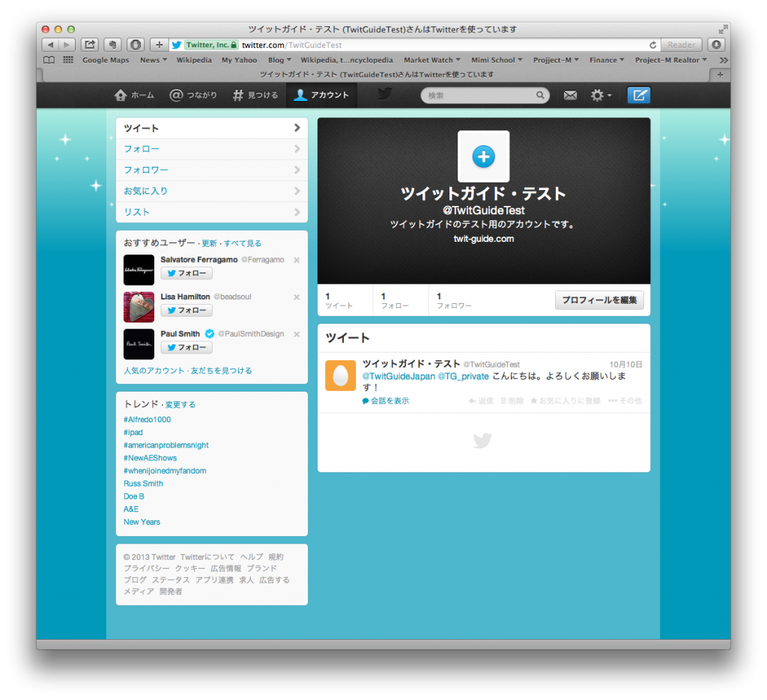The width and height of the screenshot is (767, 700).
Task: Click the 1 フォロワー stat
Action: tap(455, 301)
